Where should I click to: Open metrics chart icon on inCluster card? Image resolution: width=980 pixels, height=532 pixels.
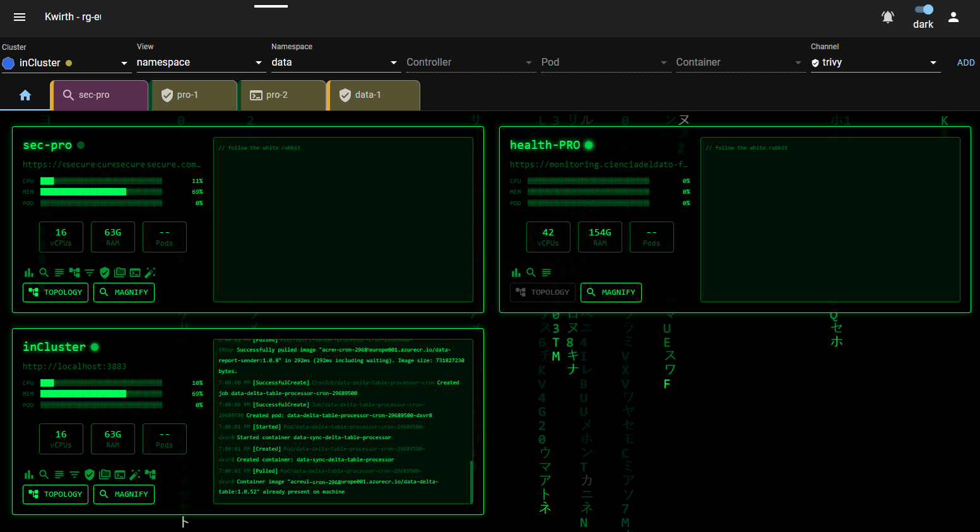[28, 475]
